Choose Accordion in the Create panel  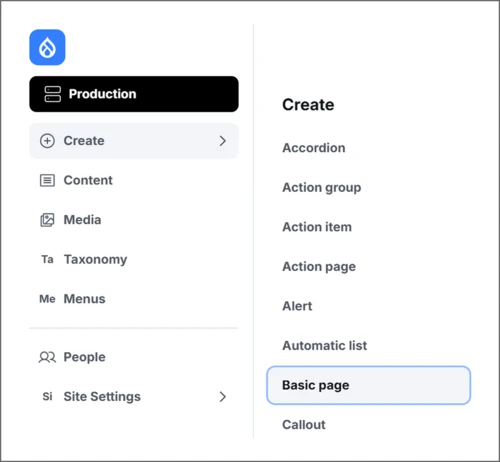[x=314, y=148]
